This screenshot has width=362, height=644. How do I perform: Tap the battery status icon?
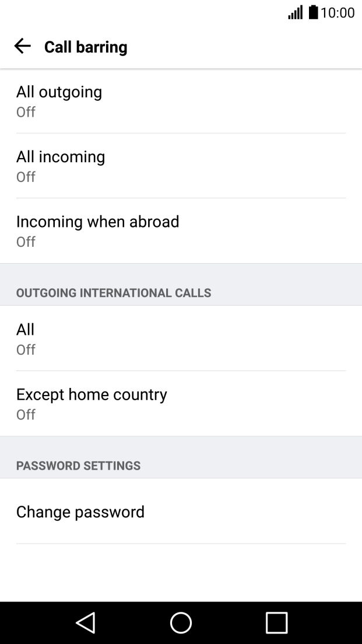(311, 13)
